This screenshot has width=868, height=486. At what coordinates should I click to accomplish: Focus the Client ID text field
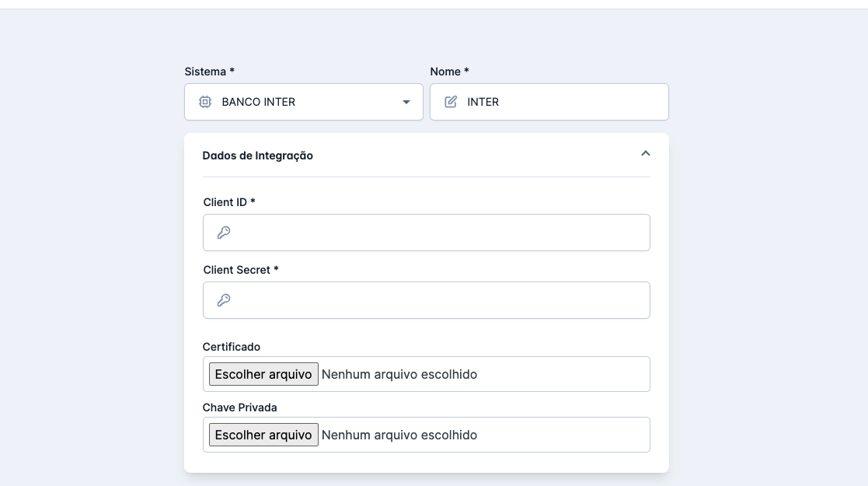click(435, 233)
